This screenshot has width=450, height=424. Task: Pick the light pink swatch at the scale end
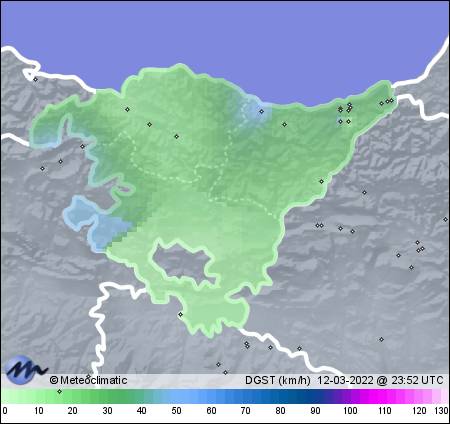point(441,396)
